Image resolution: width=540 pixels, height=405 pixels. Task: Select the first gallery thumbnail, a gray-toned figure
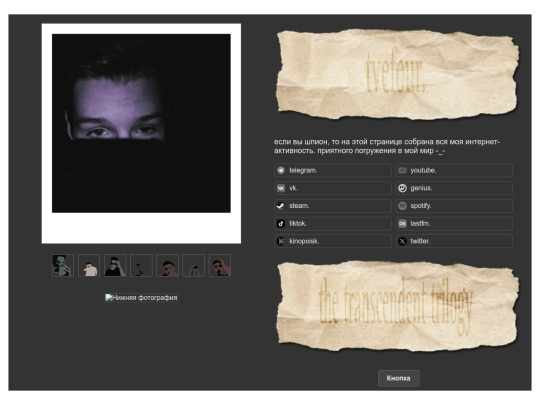[x=63, y=266]
